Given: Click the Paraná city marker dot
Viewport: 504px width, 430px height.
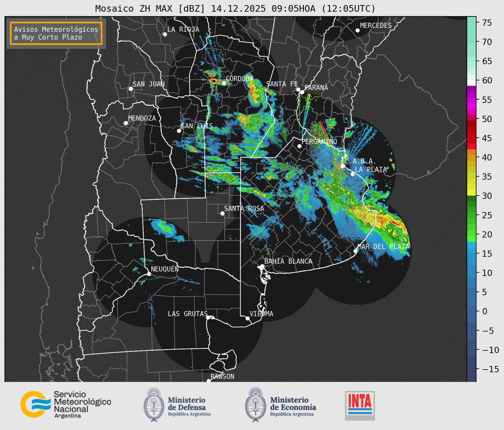Looking at the screenshot, I should tap(302, 92).
